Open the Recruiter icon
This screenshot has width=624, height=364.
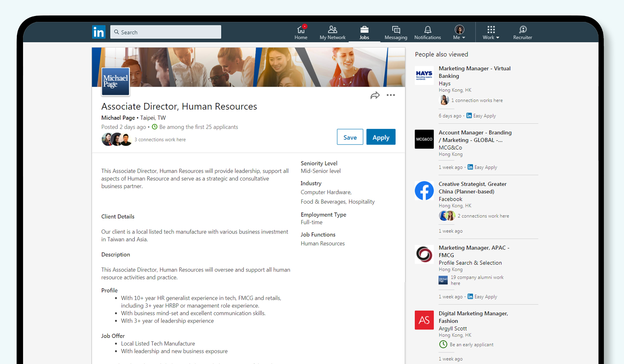(x=523, y=29)
